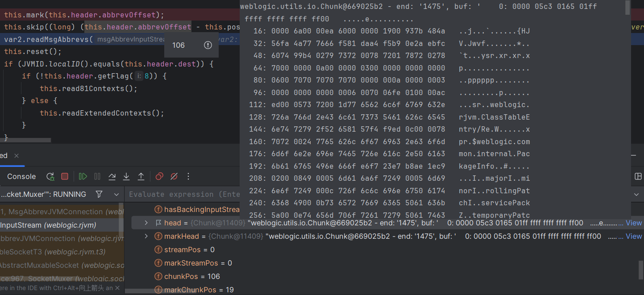Click the this.reset() code line
Screen dimensions: 644x295
pos(33,51)
